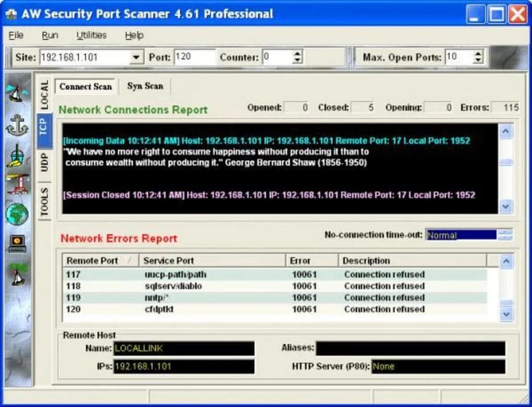
Task: Click the buoy icon in the sidebar
Action: click(16, 155)
